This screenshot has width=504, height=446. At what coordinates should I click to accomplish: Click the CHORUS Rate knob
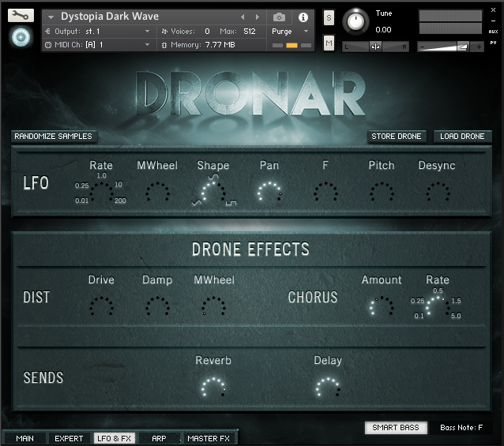pyautogui.click(x=438, y=308)
